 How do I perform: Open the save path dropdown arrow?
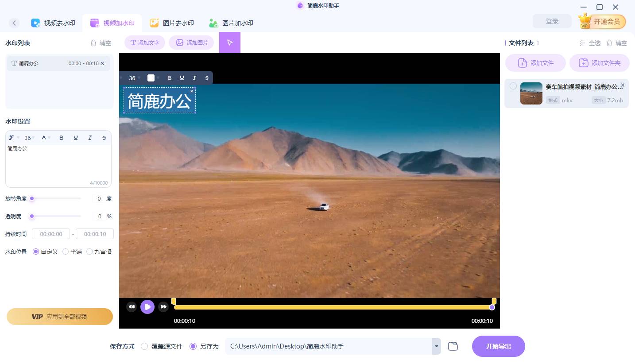coord(436,346)
